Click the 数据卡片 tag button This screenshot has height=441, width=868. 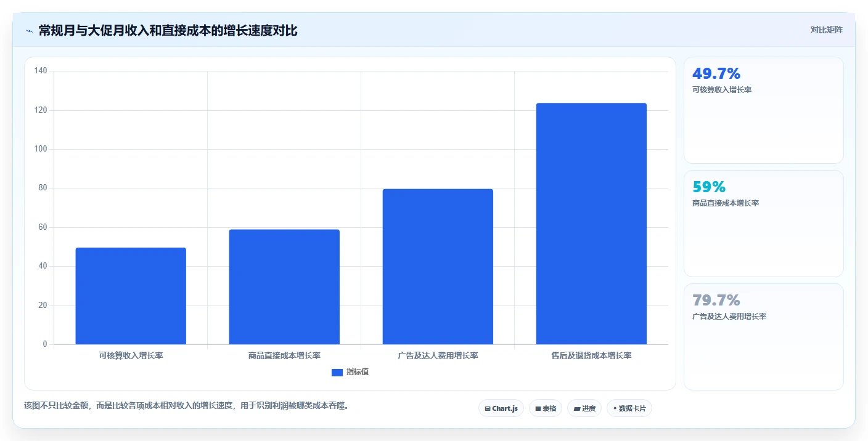point(629,408)
